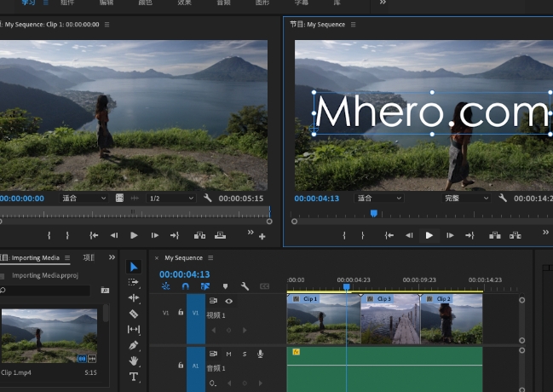Viewport: 553px width, 392px height.
Task: Open Source monitor button editor plus icon
Action: pos(262,237)
